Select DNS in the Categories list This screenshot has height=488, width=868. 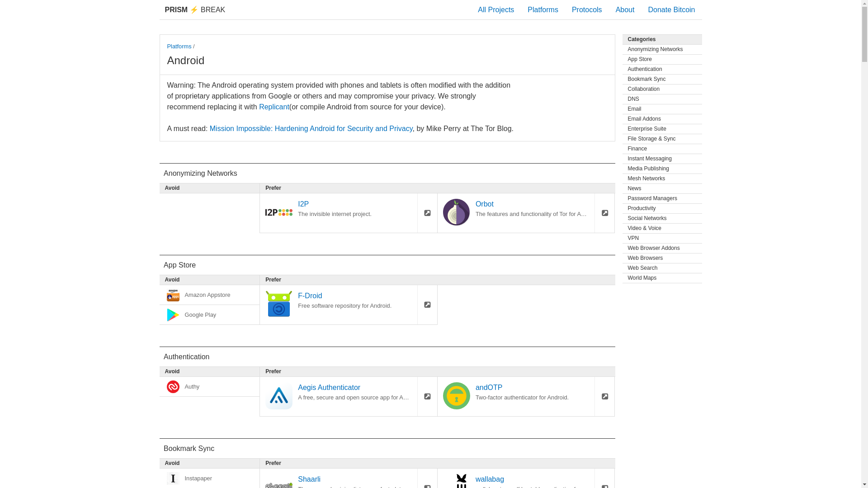point(662,99)
